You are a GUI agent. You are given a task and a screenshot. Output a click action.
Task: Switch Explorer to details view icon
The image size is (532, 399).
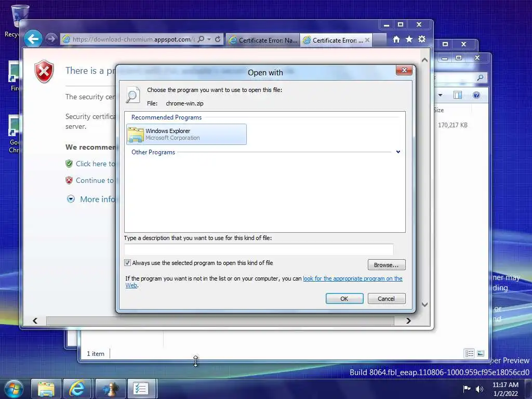pos(470,353)
